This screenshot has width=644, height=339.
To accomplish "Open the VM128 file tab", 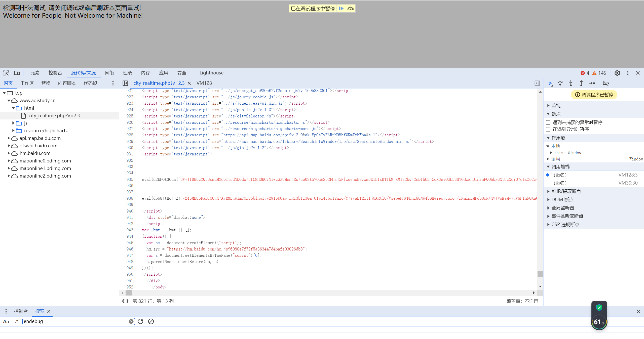I will [204, 83].
